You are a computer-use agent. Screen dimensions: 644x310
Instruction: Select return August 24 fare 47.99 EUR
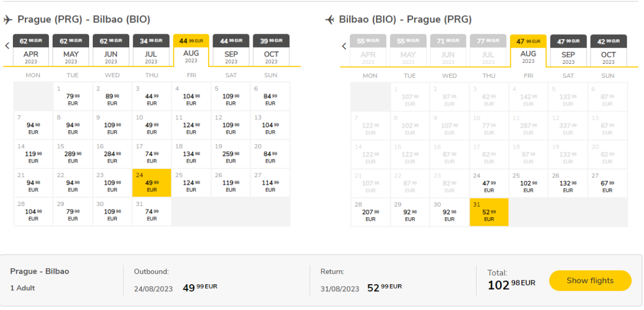pyautogui.click(x=489, y=183)
